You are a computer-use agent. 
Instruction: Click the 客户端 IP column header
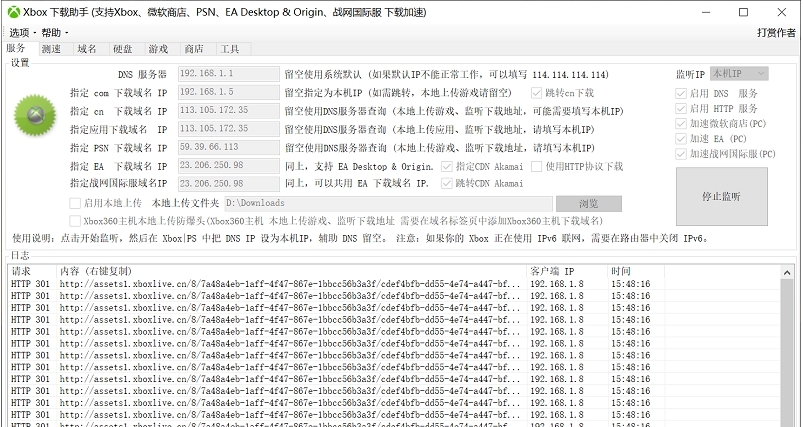tap(567, 271)
